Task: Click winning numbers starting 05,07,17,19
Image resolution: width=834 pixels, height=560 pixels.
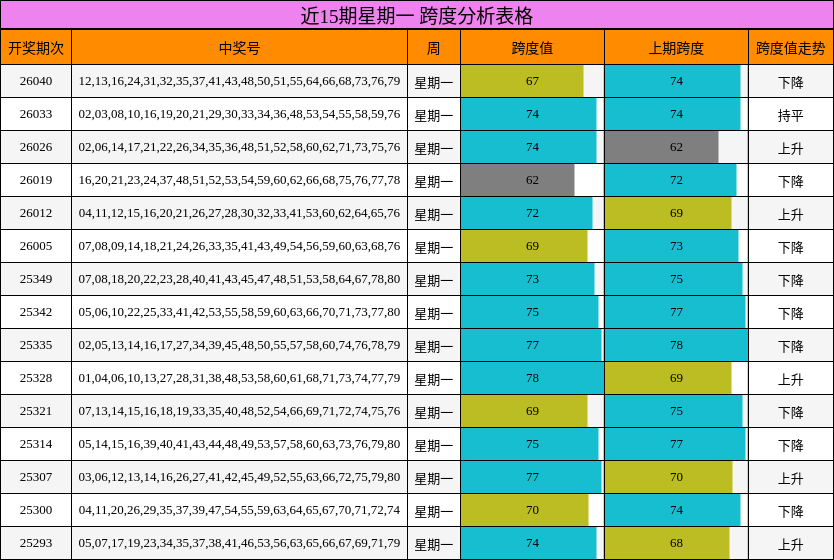Action: 239,542
